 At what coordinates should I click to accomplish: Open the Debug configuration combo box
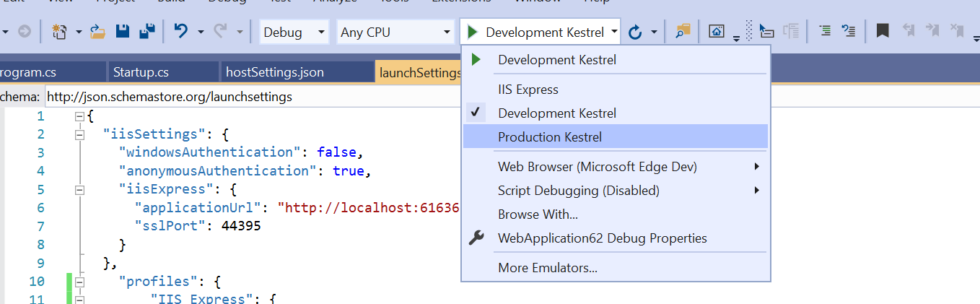point(294,32)
